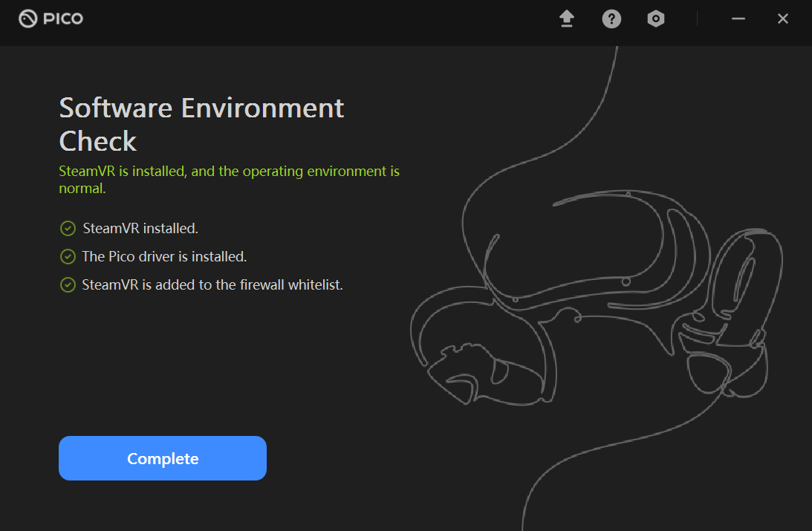The width and height of the screenshot is (812, 531).
Task: Minimize the PICO window
Action: click(x=738, y=19)
